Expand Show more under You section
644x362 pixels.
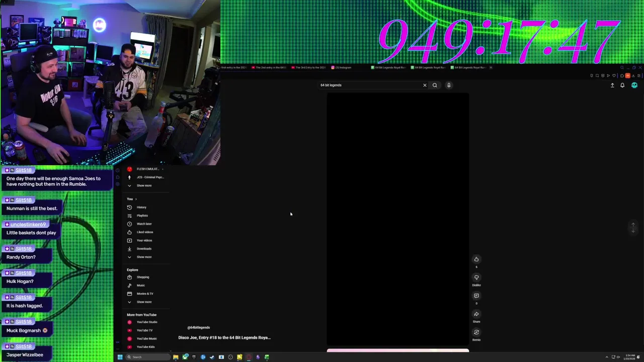pyautogui.click(x=144, y=257)
